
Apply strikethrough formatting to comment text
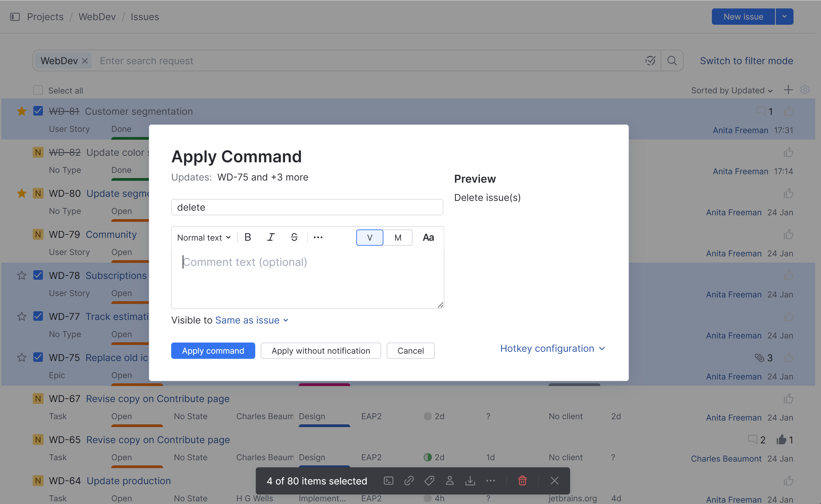click(294, 237)
